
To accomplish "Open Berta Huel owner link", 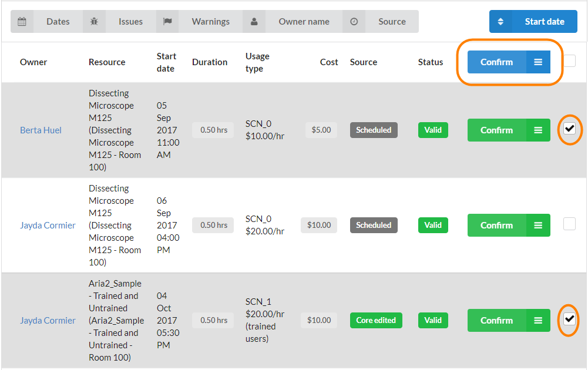I will (x=41, y=130).
